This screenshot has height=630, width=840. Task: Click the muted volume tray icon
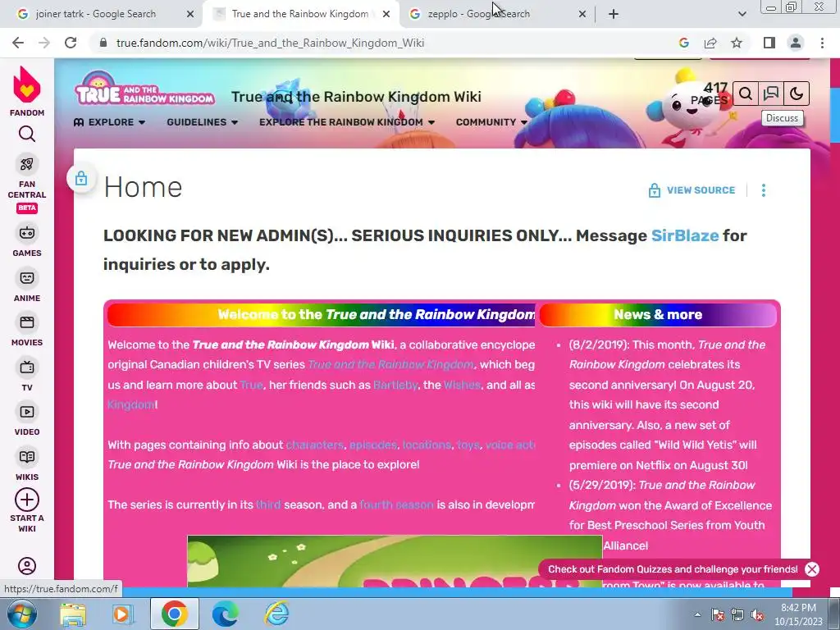tap(757, 614)
